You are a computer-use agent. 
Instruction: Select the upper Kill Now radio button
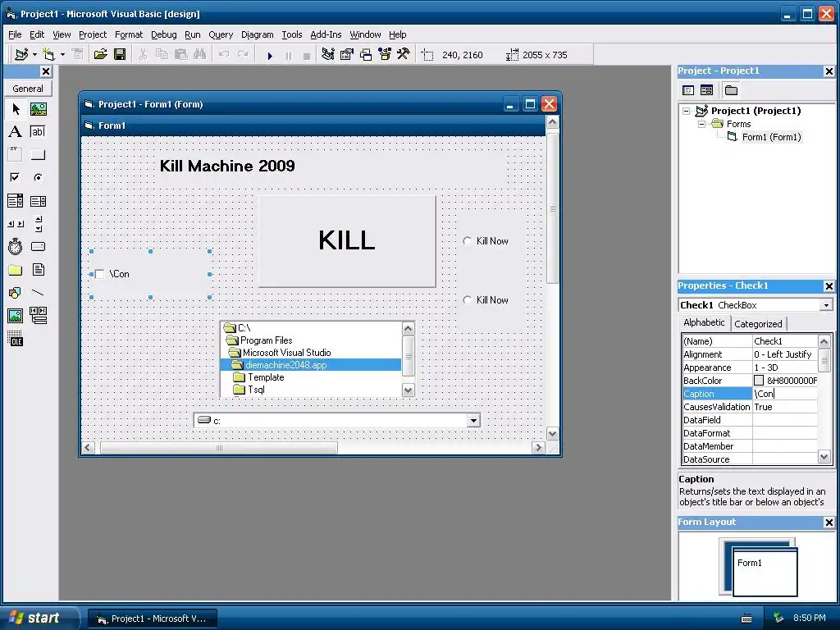(x=467, y=241)
